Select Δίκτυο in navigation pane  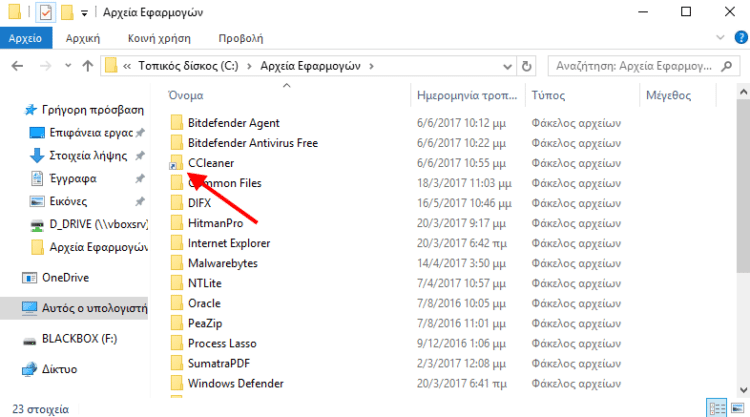click(x=59, y=369)
